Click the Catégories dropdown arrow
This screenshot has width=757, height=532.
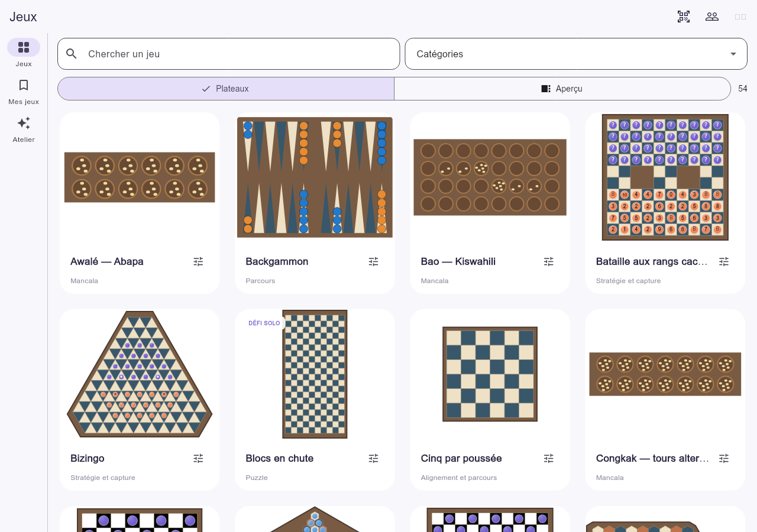click(x=733, y=54)
